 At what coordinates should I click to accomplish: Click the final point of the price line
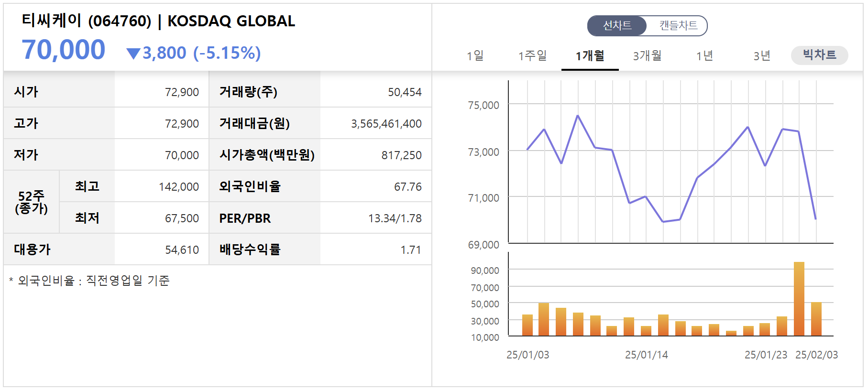click(x=815, y=219)
